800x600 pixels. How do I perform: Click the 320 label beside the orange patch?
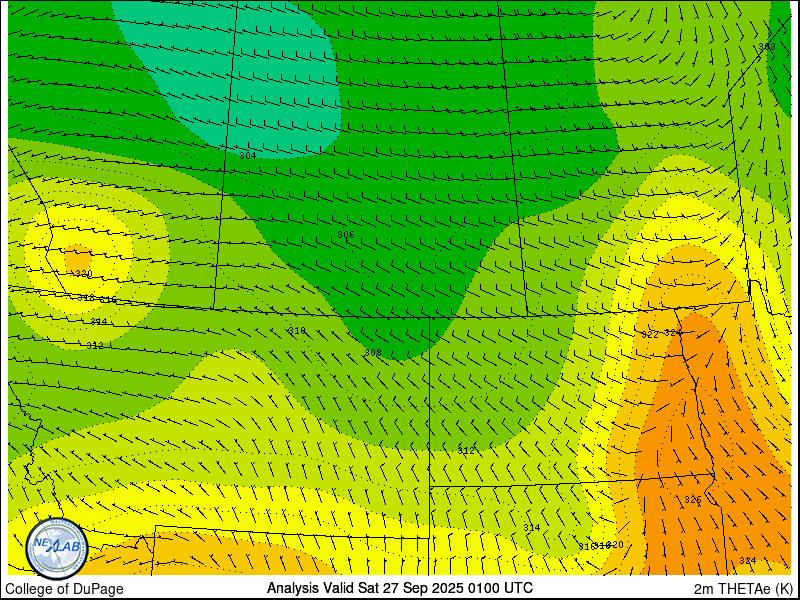pos(84,274)
